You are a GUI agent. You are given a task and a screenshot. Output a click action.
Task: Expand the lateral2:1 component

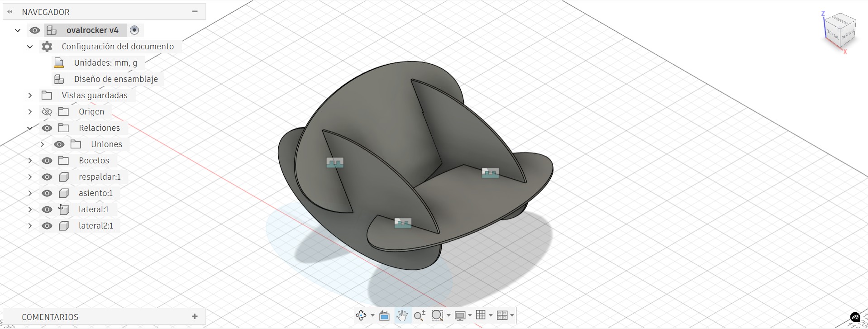click(x=30, y=226)
